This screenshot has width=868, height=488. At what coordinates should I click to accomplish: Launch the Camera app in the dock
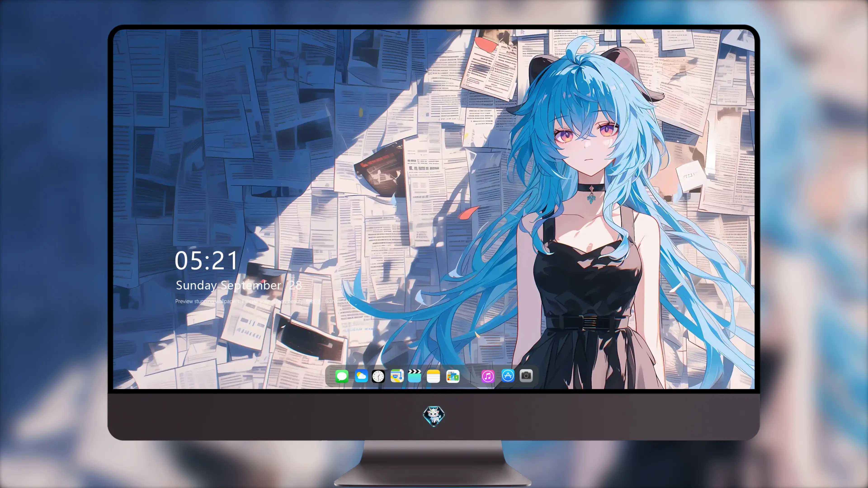point(526,375)
